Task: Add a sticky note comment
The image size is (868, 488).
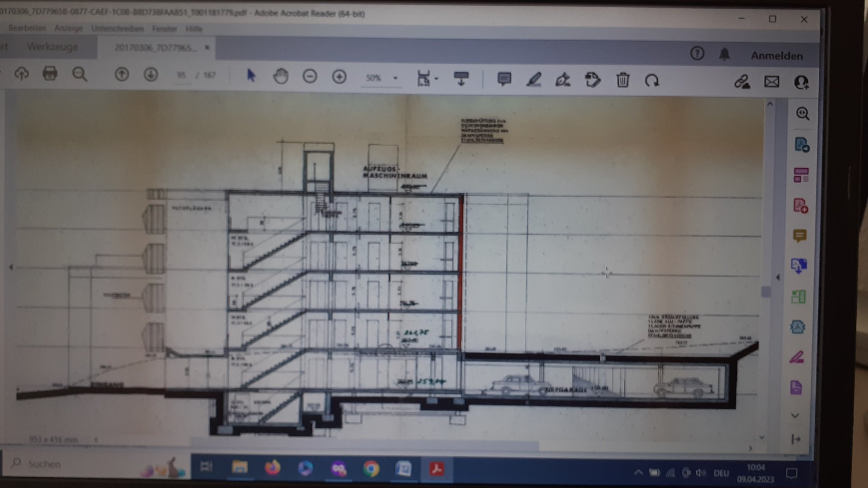Action: click(x=504, y=79)
